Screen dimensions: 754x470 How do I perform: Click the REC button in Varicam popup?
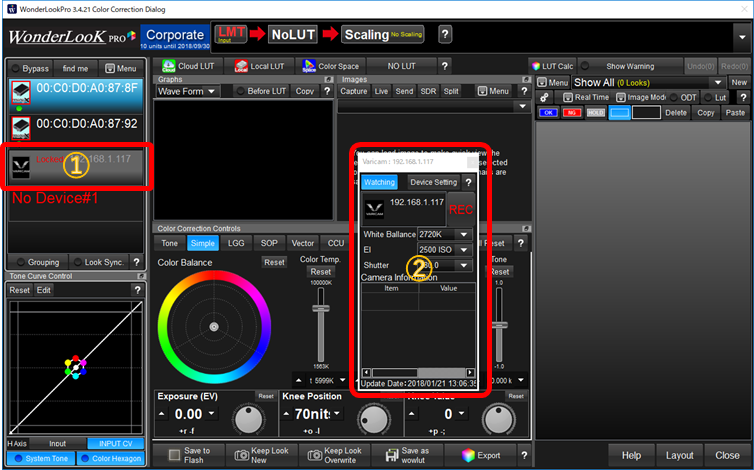pyautogui.click(x=461, y=210)
